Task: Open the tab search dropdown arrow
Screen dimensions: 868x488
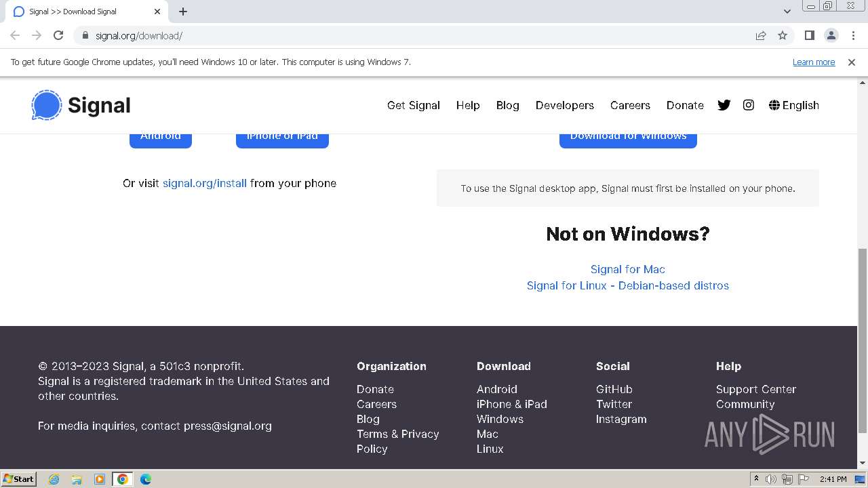Action: click(x=787, y=12)
